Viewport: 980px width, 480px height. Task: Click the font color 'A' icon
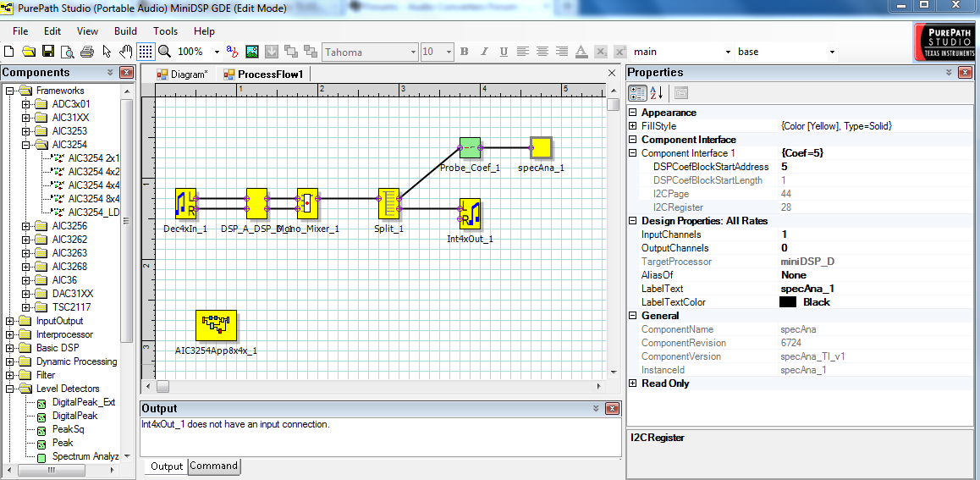tap(581, 52)
